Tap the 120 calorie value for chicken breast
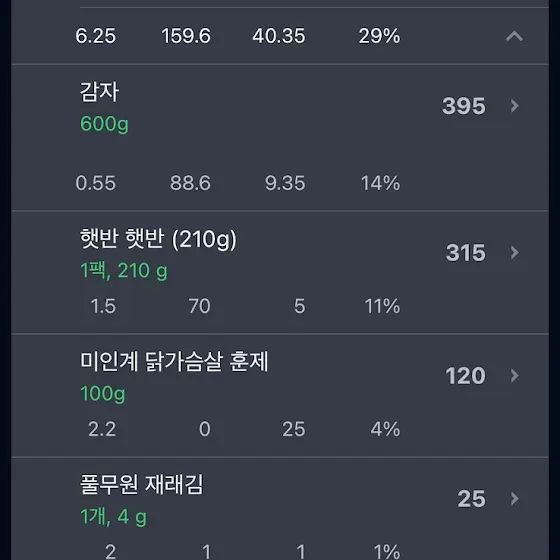The height and width of the screenshot is (560, 560). (465, 376)
